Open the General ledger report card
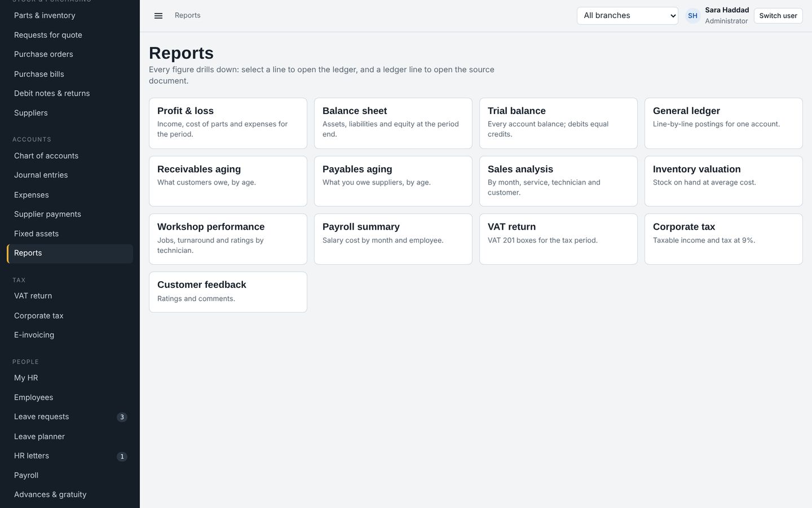The image size is (812, 508). 723,123
